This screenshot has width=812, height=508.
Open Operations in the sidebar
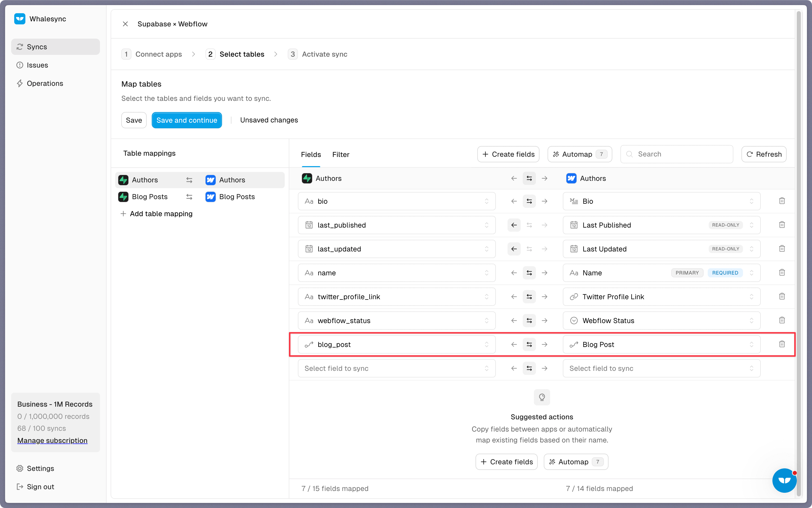(55, 83)
